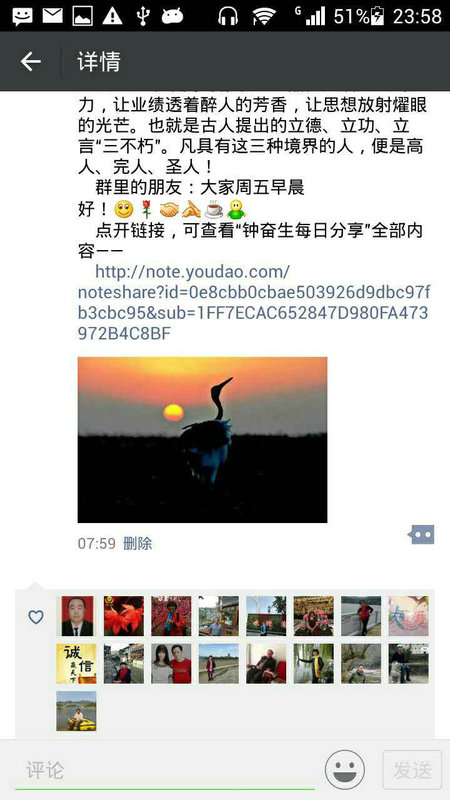Open the note.youdao.com share link
Image resolution: width=450 pixels, height=800 pixels.
pos(254,303)
